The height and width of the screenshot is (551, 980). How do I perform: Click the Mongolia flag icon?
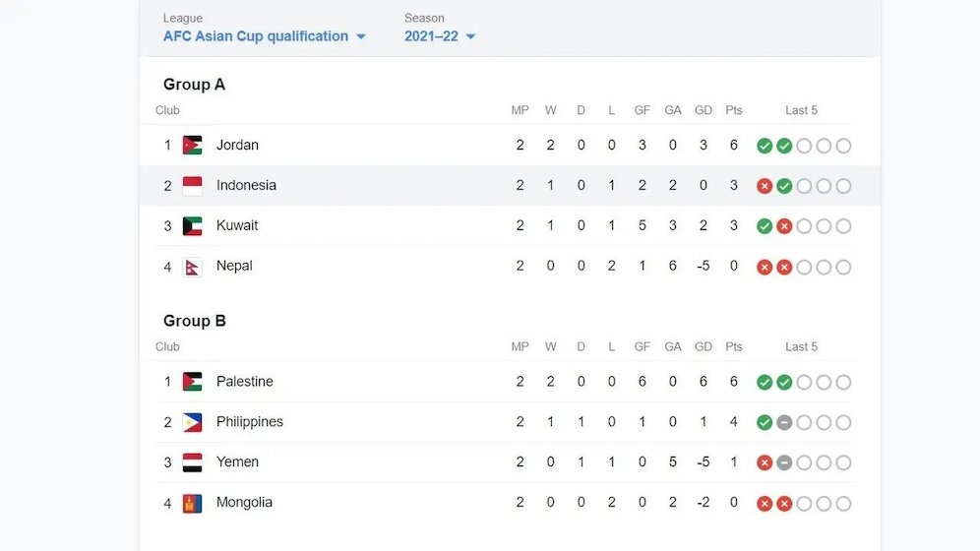pyautogui.click(x=192, y=503)
